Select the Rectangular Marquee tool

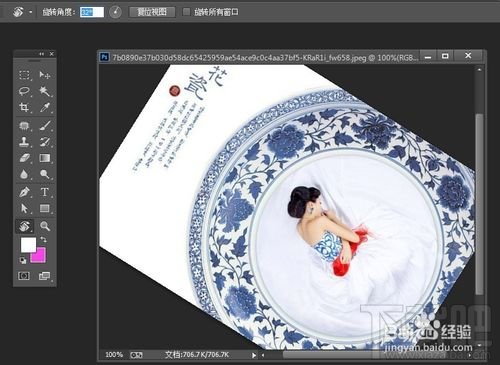[24, 75]
